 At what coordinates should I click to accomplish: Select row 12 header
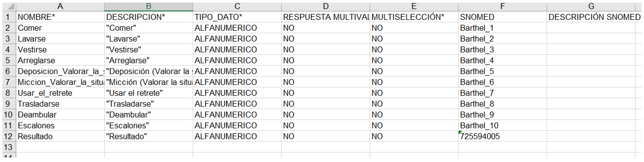tap(8, 136)
